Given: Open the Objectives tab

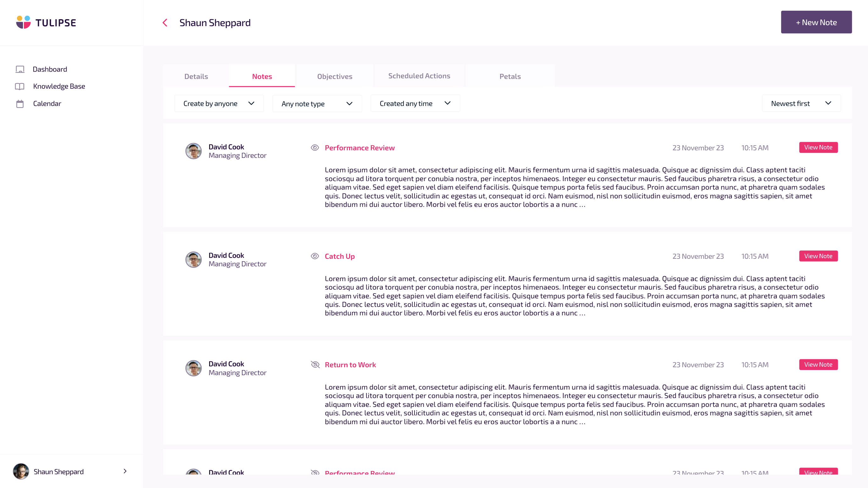Looking at the screenshot, I should click(x=335, y=76).
